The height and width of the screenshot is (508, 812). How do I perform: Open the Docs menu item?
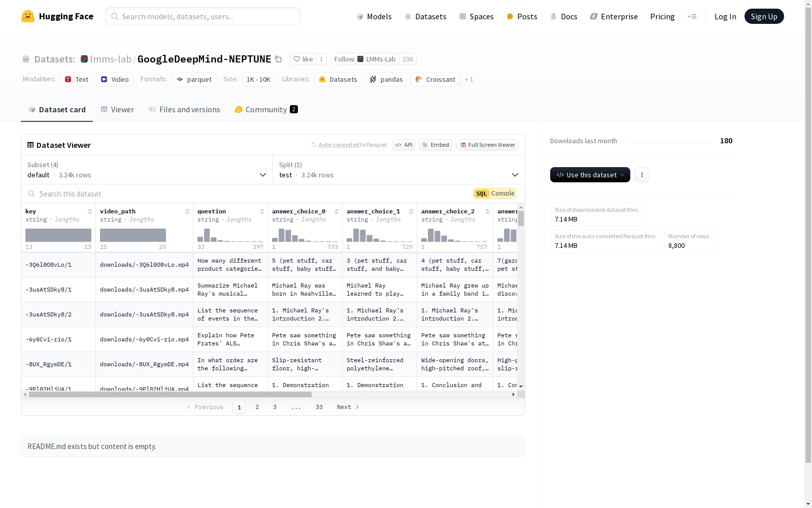tap(564, 16)
